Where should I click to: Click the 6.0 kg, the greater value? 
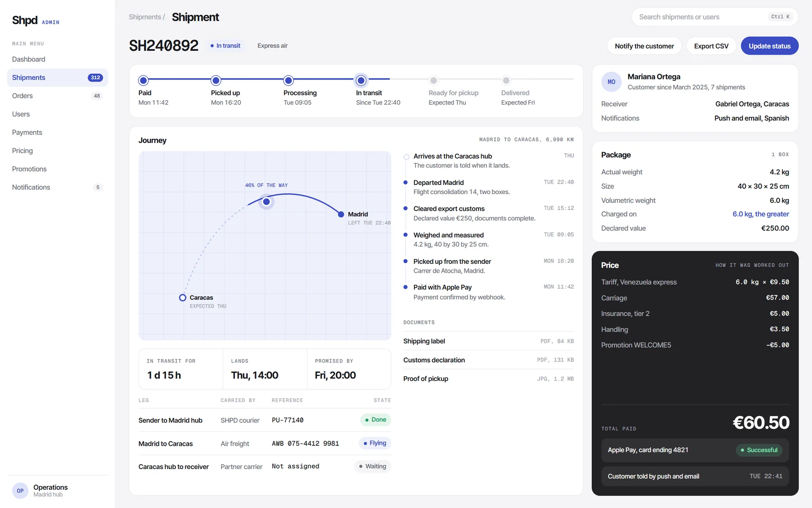click(760, 214)
